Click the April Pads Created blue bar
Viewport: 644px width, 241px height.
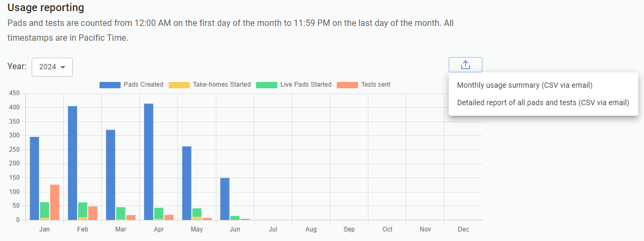click(148, 161)
